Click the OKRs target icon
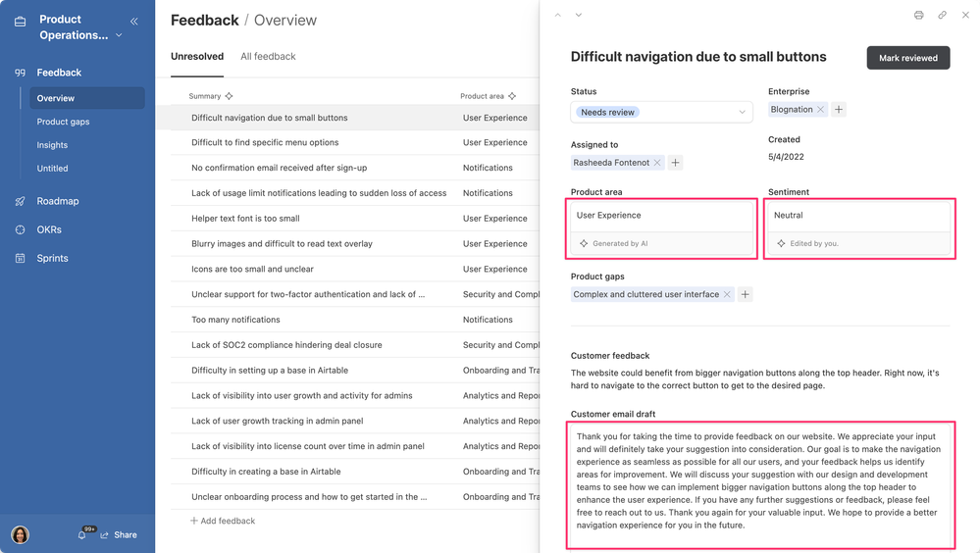The height and width of the screenshot is (553, 980). pos(20,230)
